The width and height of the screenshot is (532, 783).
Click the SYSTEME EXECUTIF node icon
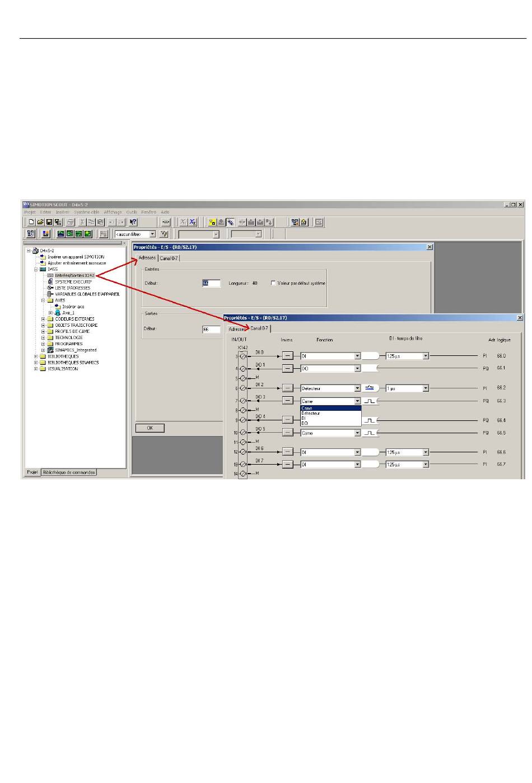pos(50,281)
